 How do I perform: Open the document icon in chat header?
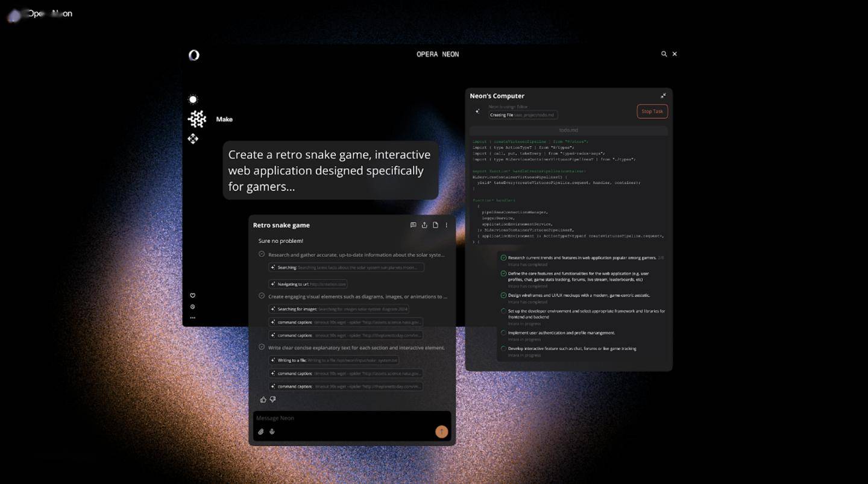[x=435, y=225]
